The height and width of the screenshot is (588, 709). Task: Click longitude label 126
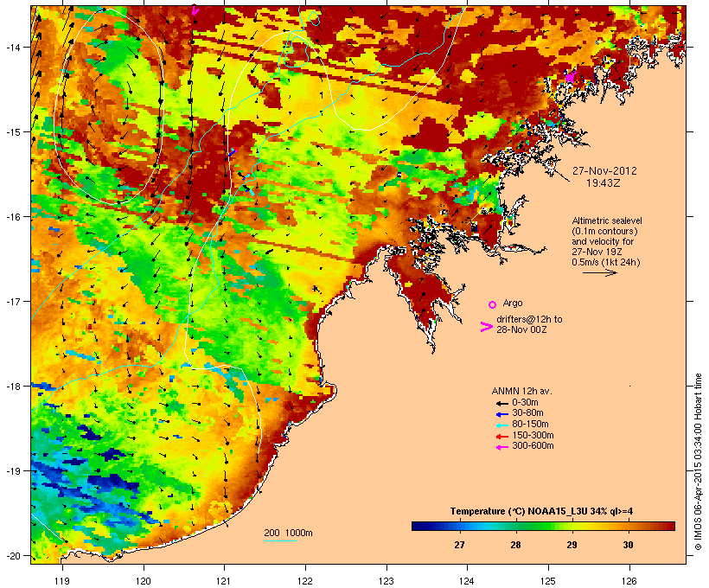pyautogui.click(x=629, y=581)
